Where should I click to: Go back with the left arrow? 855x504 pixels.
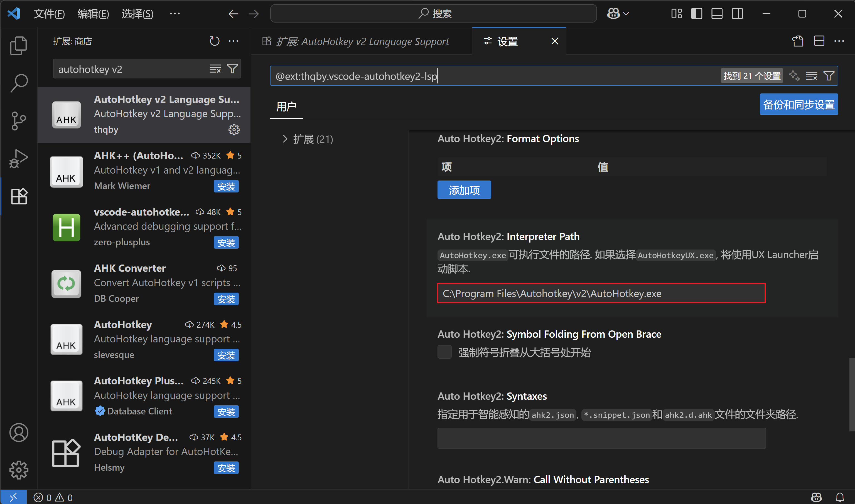tap(233, 14)
